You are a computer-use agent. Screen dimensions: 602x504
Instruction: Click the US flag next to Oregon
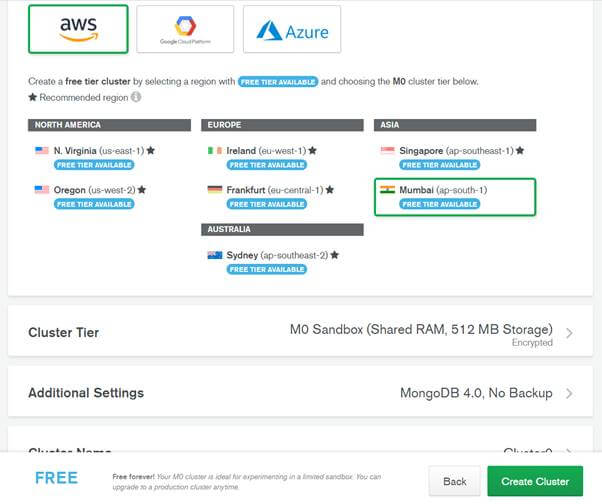tap(41, 190)
